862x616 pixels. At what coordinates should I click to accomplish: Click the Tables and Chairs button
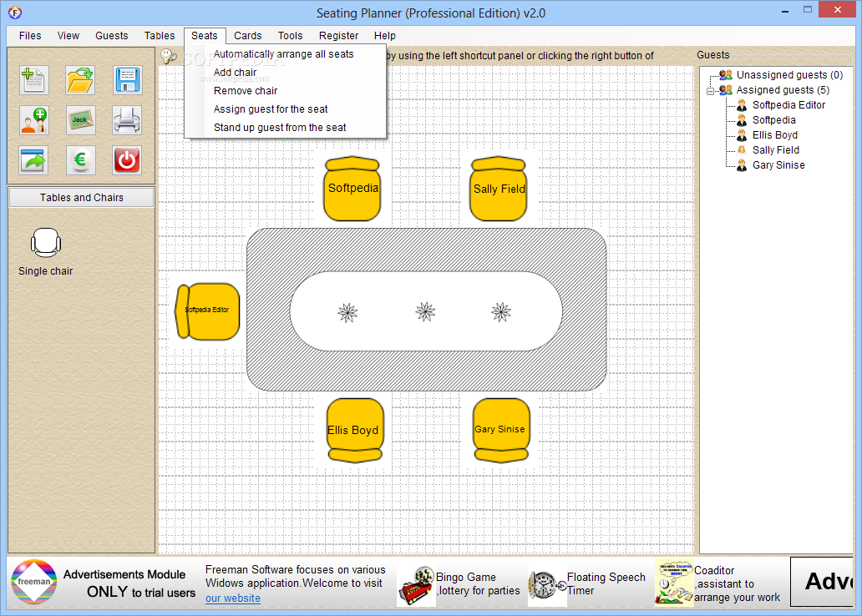(81, 198)
